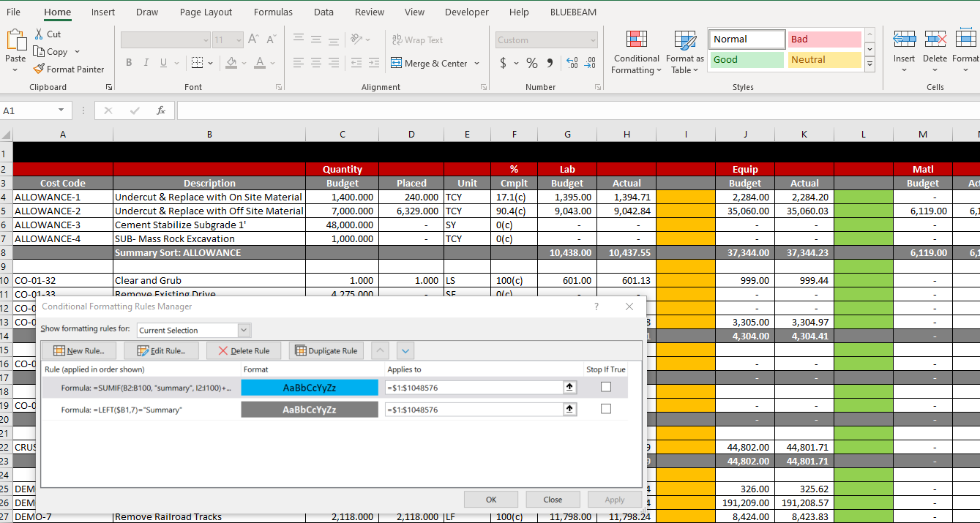Click the decrease indent icon

(356, 63)
